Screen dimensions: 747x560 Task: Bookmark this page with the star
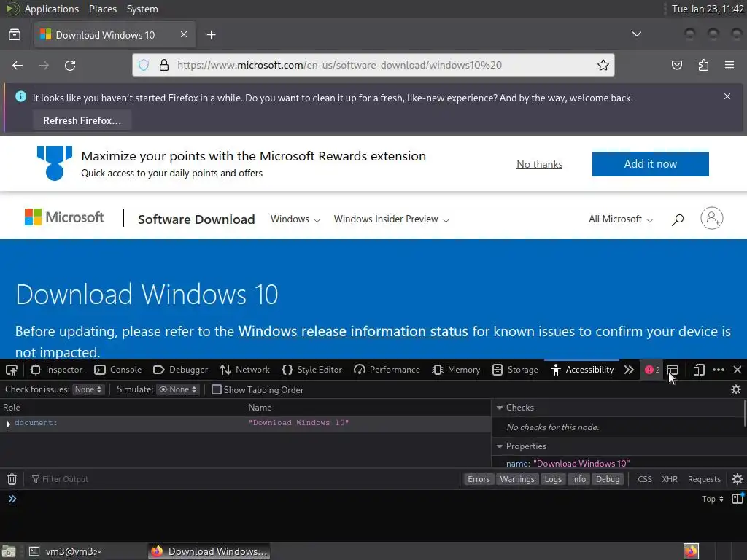[x=603, y=65]
